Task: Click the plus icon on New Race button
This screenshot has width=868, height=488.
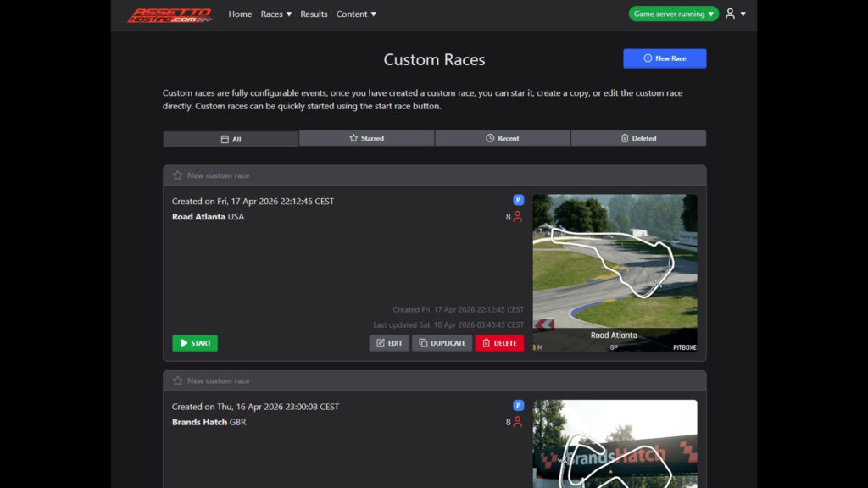Action: [x=647, y=58]
